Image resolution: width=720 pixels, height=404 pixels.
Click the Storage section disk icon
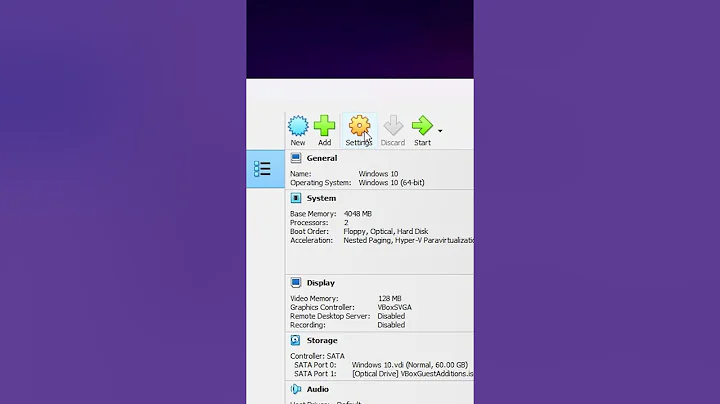[x=296, y=341]
